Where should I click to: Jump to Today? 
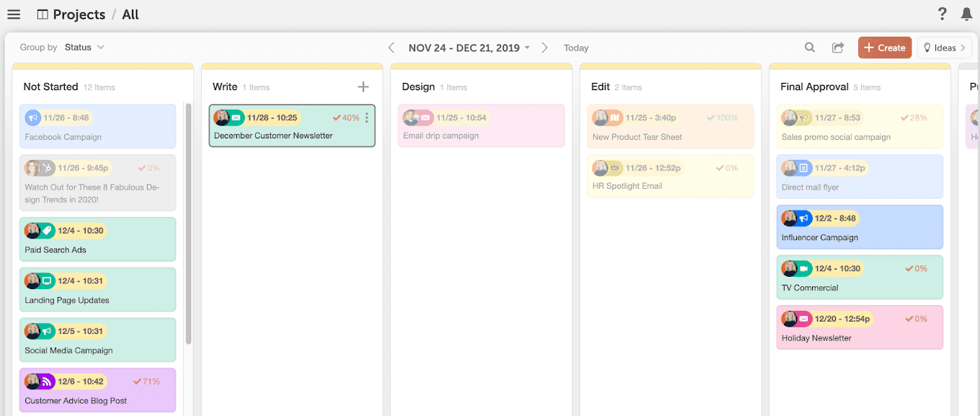click(x=576, y=48)
